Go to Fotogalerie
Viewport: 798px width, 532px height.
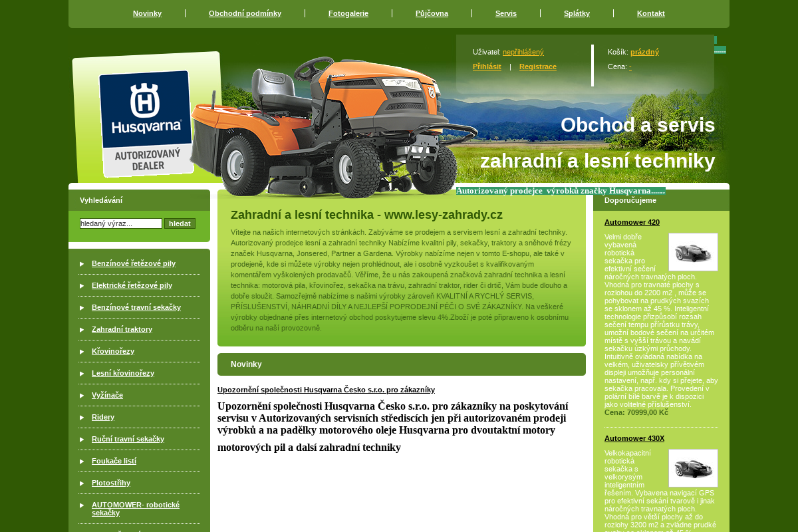point(348,13)
